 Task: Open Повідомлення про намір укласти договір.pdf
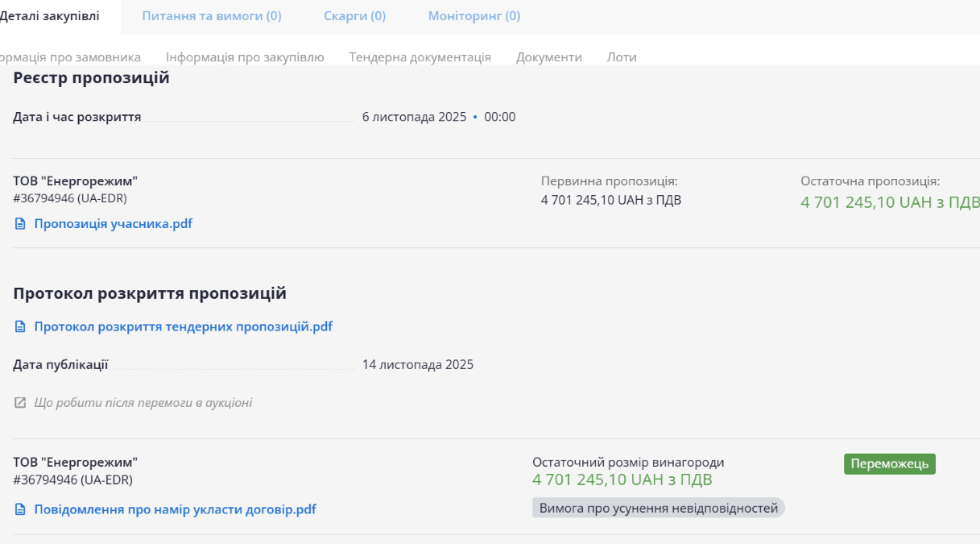(x=175, y=510)
